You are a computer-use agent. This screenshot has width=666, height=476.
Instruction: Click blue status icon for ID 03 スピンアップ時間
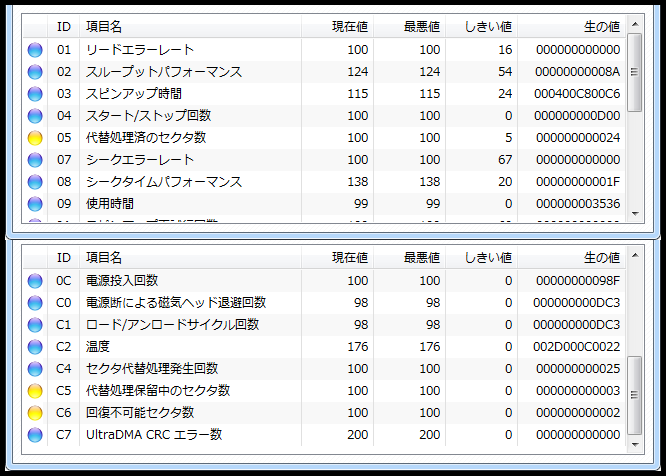click(x=35, y=94)
